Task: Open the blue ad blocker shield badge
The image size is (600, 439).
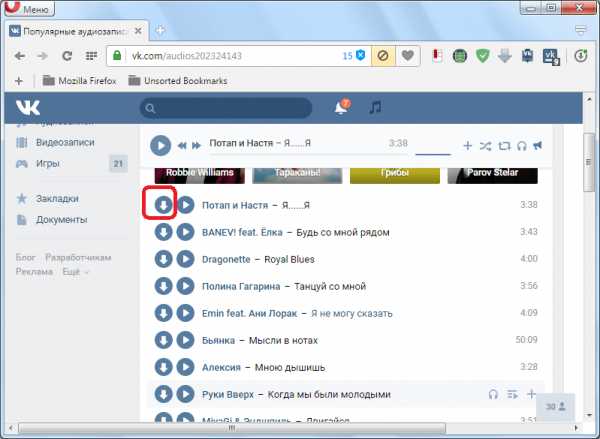Action: tap(360, 56)
